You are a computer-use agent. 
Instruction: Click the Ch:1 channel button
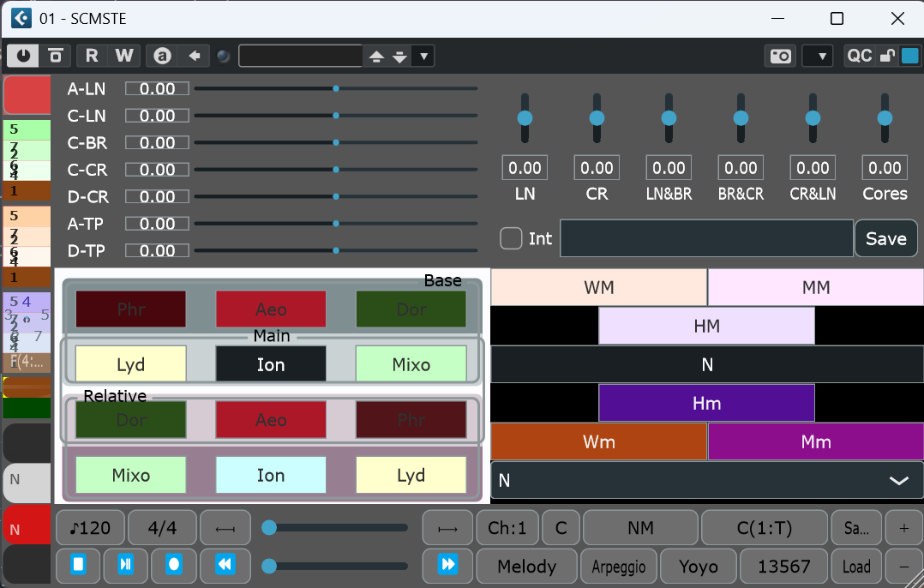click(507, 528)
